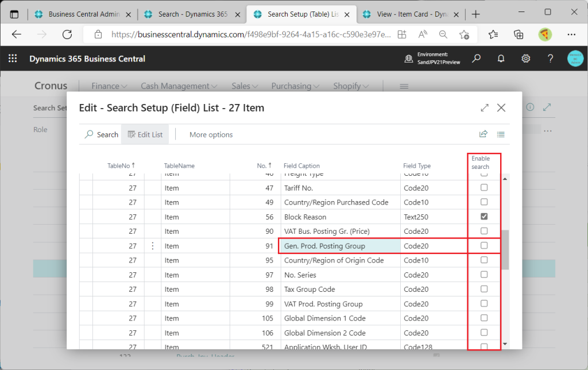Open the background page more actions ellipsis

click(547, 131)
